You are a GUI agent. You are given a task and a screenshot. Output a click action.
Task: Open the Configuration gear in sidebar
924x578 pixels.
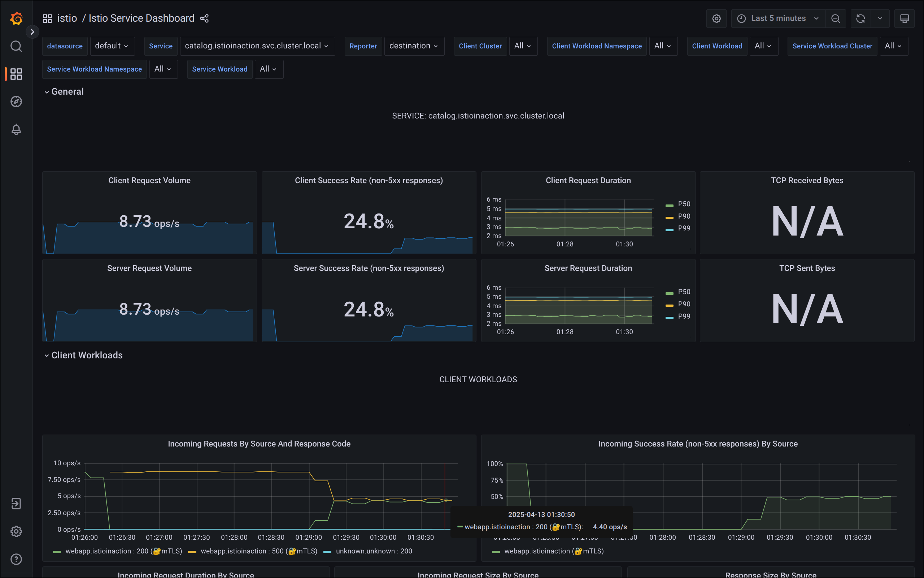(16, 531)
